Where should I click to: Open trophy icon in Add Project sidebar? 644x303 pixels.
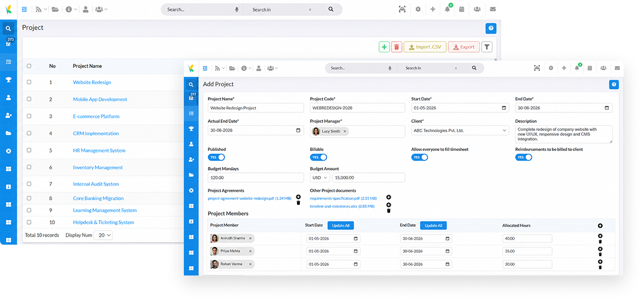tap(191, 128)
